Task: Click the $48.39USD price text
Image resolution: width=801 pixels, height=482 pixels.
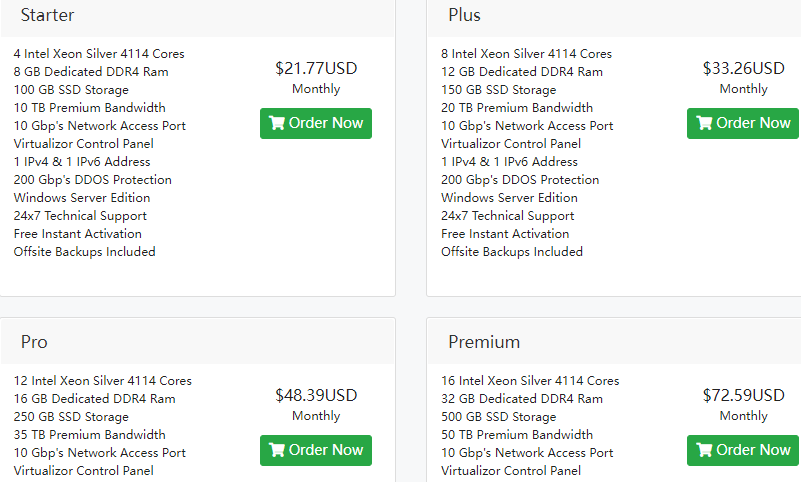Action: click(316, 396)
